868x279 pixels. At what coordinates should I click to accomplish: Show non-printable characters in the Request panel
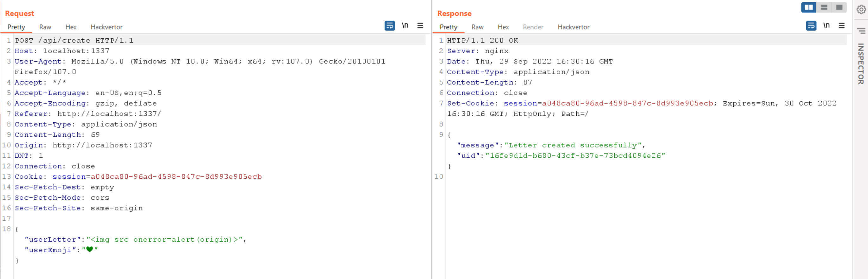(x=405, y=26)
